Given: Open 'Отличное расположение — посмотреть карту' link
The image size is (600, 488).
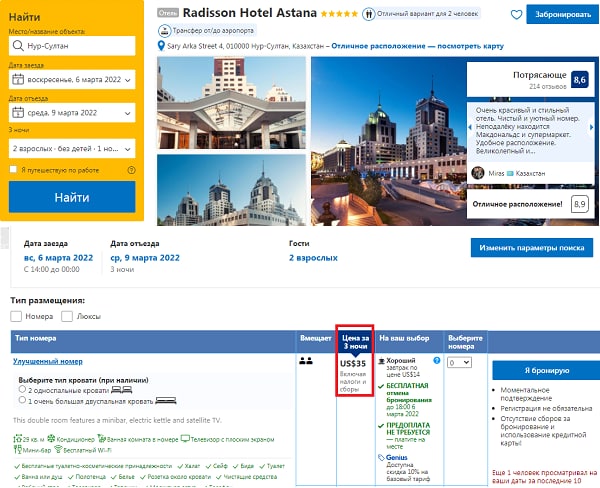Looking at the screenshot, I should coord(417,46).
